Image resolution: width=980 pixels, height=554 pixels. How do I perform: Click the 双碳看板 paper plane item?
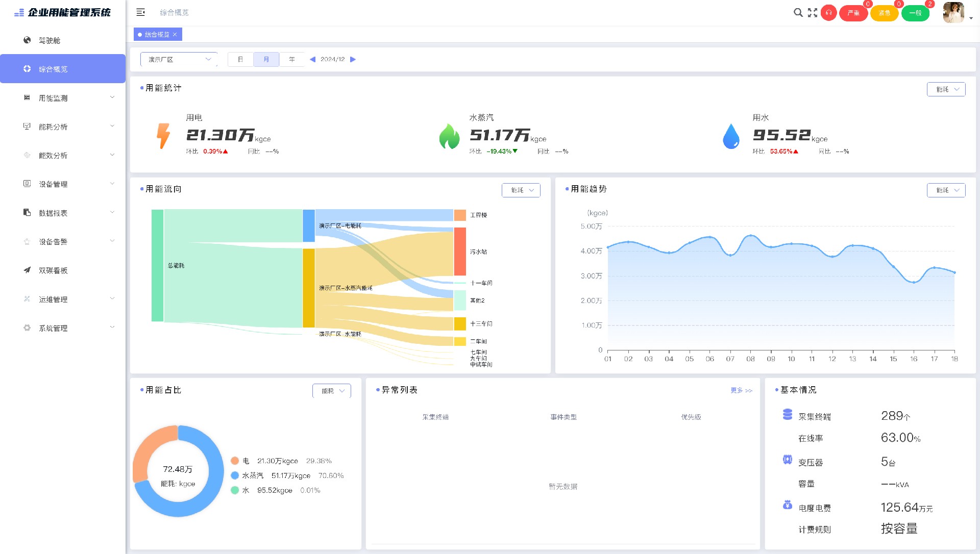click(53, 271)
